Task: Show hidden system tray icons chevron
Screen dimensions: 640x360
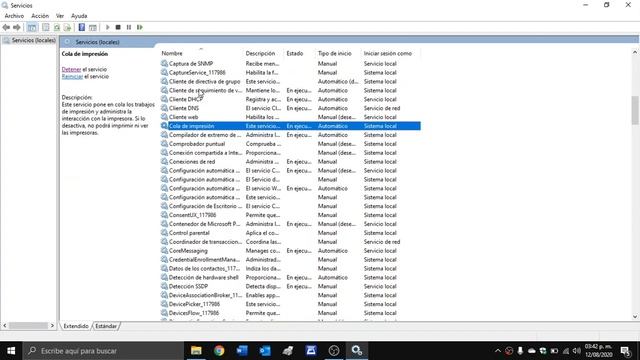Action: [498, 351]
